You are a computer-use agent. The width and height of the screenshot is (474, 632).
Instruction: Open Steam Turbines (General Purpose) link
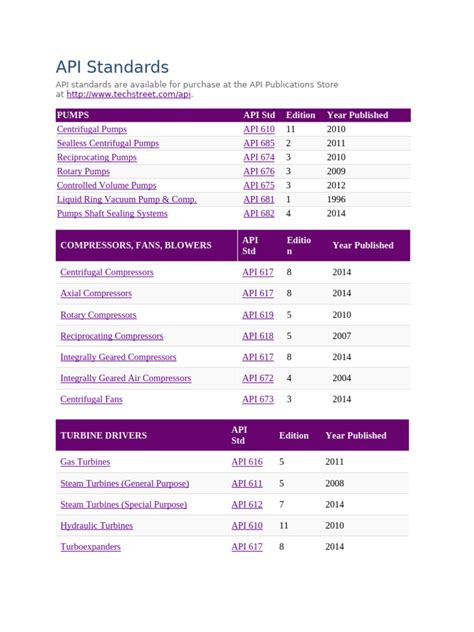coord(125,483)
